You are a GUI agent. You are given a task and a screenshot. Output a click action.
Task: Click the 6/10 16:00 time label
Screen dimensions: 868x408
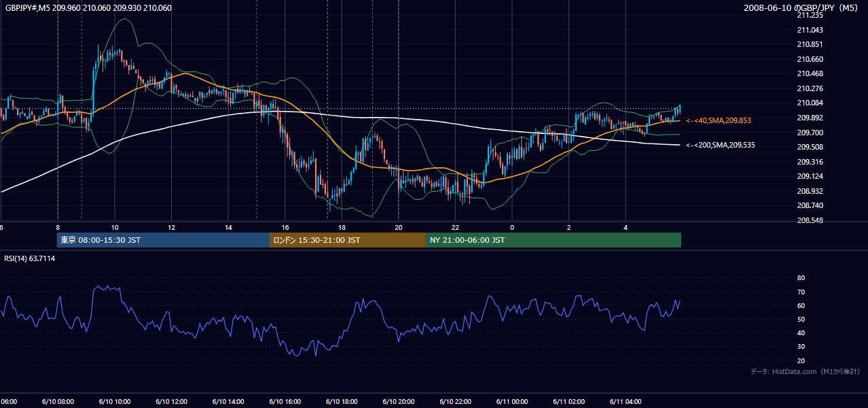click(x=285, y=402)
